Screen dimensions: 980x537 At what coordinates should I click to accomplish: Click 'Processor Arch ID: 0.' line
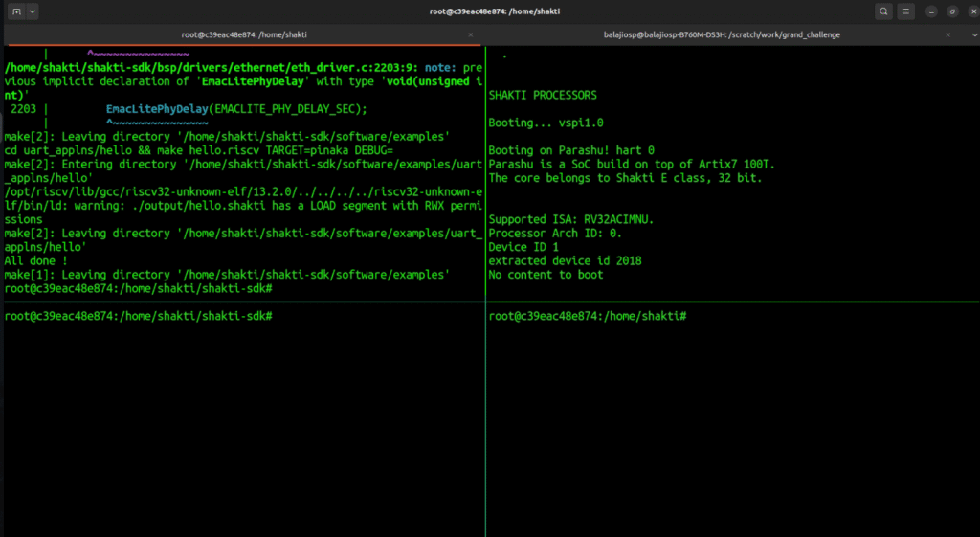pyautogui.click(x=555, y=234)
